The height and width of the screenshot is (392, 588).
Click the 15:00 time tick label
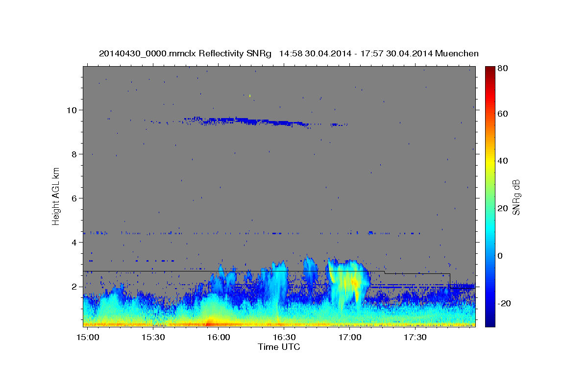87,338
